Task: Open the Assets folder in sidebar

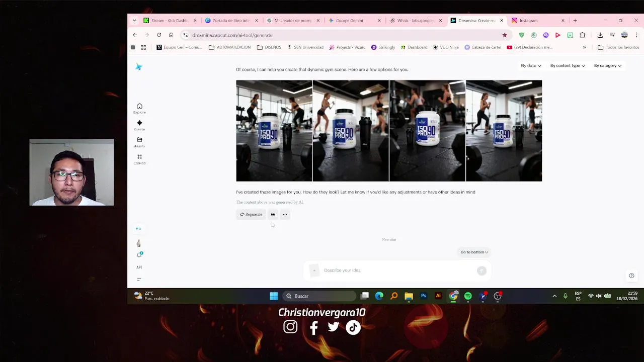Action: [139, 142]
